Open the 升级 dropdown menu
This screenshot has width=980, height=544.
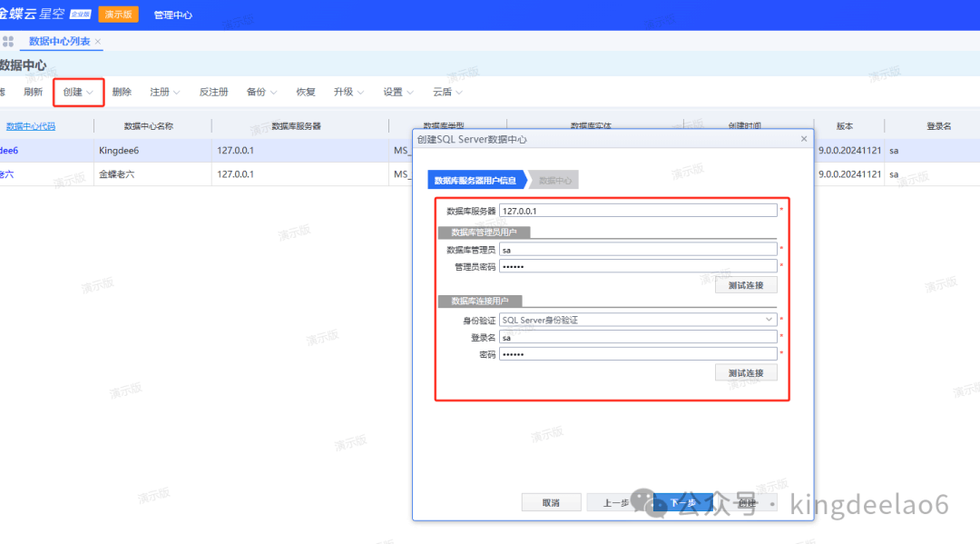348,92
